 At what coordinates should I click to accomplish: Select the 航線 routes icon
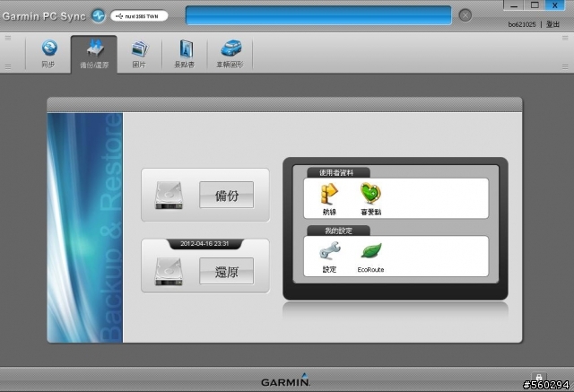(329, 199)
